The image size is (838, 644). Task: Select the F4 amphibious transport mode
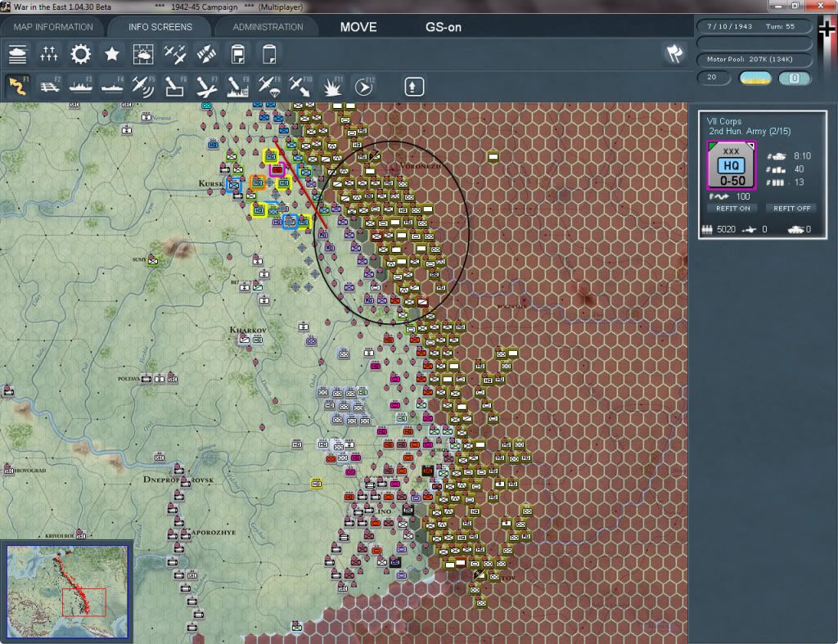tap(112, 86)
